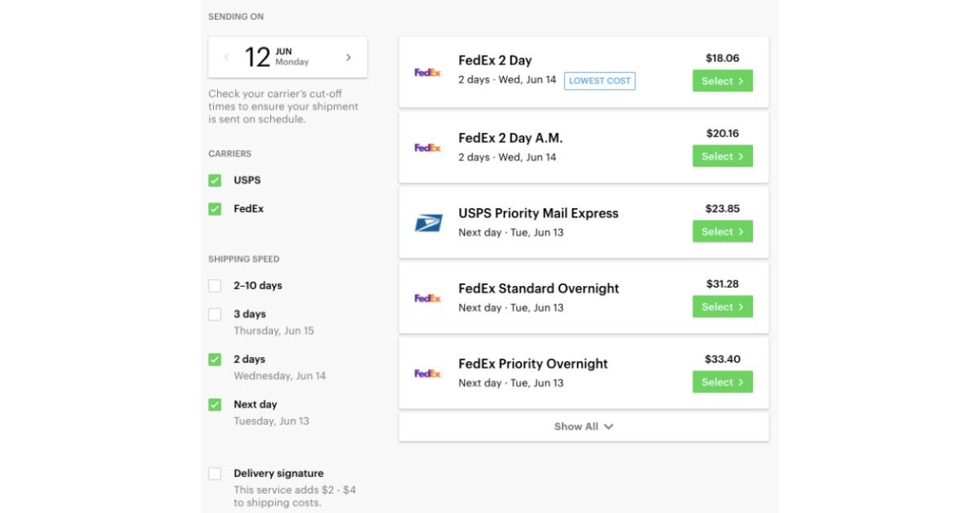This screenshot has width=980, height=513.
Task: Click the USPS eagle logo on Priority Mail Express
Action: click(x=428, y=222)
